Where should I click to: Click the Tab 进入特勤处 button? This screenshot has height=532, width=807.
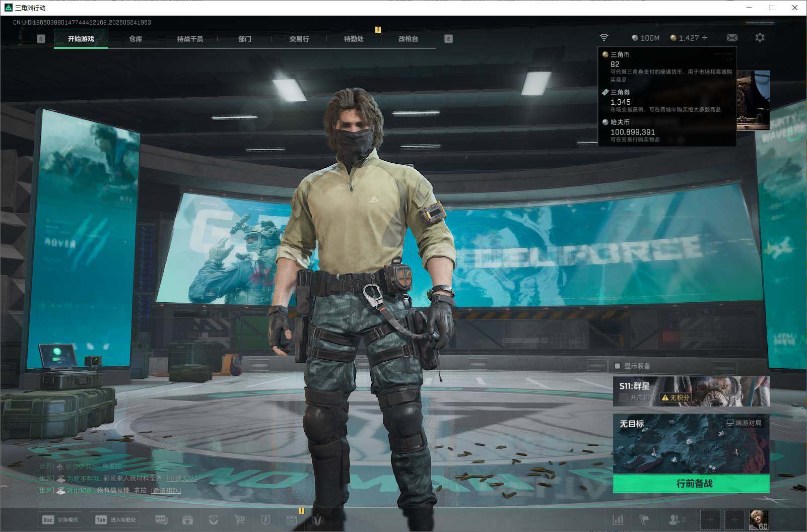click(x=115, y=519)
